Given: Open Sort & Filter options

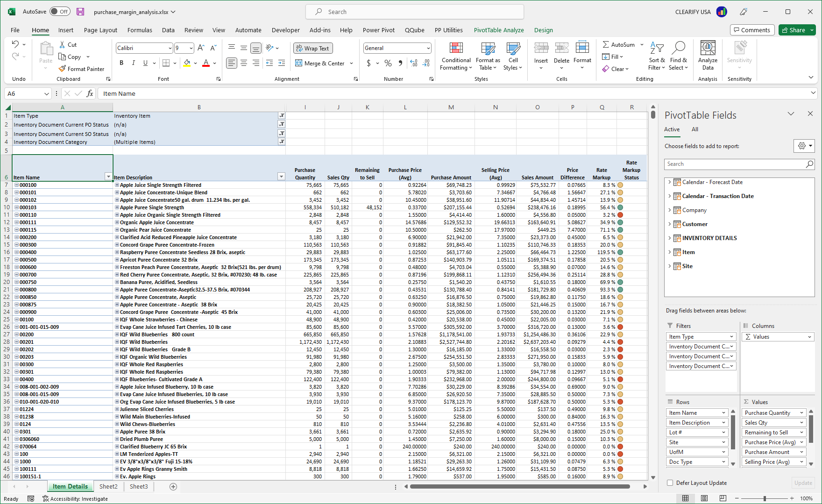Looking at the screenshot, I should pyautogui.click(x=657, y=56).
